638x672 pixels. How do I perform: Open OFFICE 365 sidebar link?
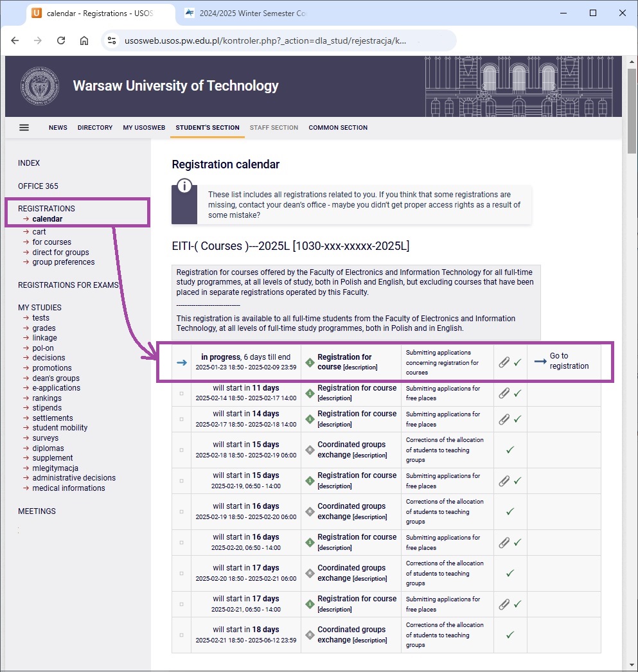pos(38,186)
